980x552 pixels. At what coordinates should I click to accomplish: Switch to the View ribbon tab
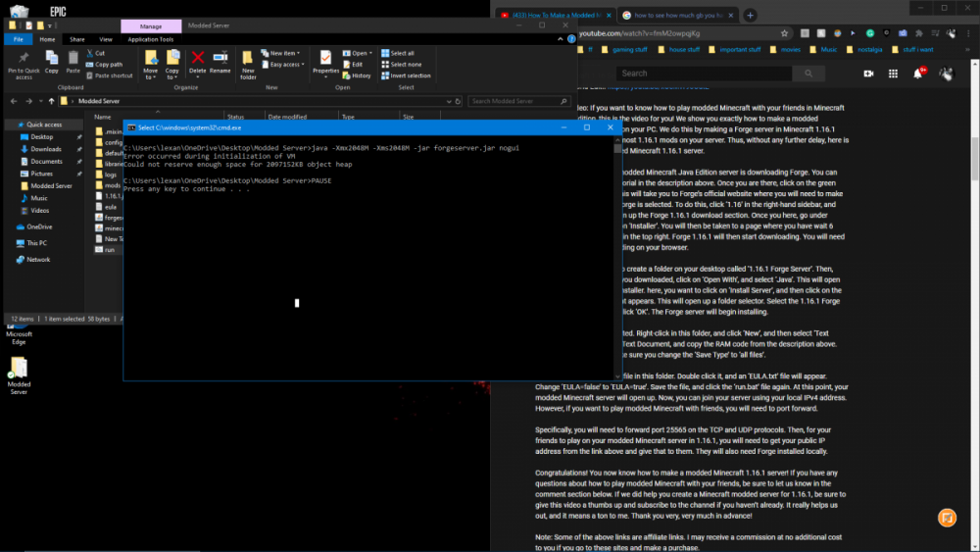coord(104,39)
